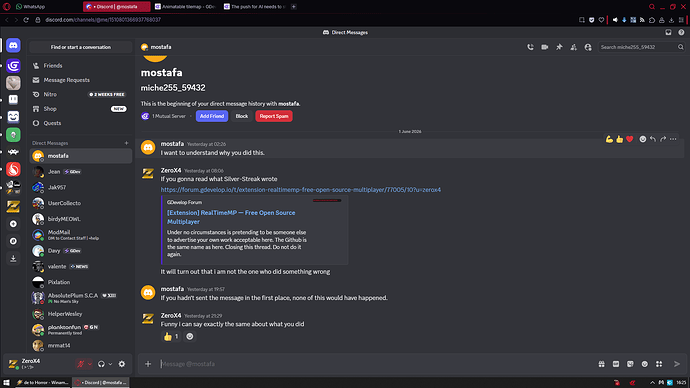
Task: Open the Discord help icon
Action: click(681, 32)
